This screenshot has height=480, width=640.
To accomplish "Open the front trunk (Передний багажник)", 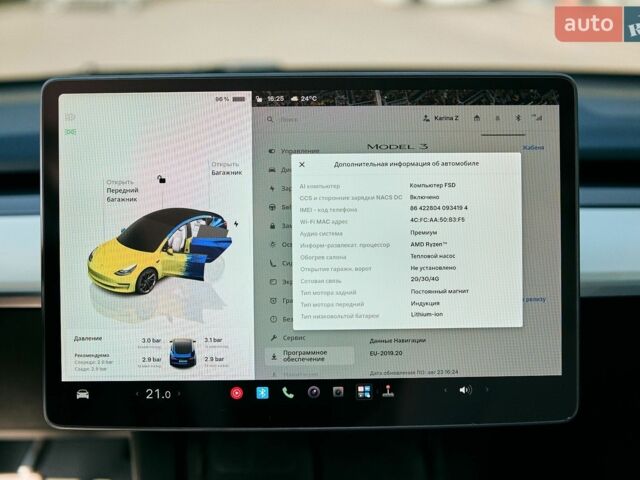I will 122,191.
